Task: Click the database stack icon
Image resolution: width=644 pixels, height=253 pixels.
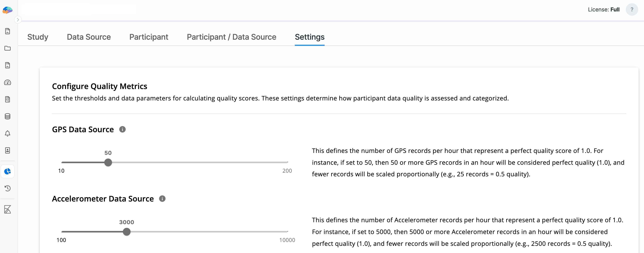Action: tap(8, 116)
